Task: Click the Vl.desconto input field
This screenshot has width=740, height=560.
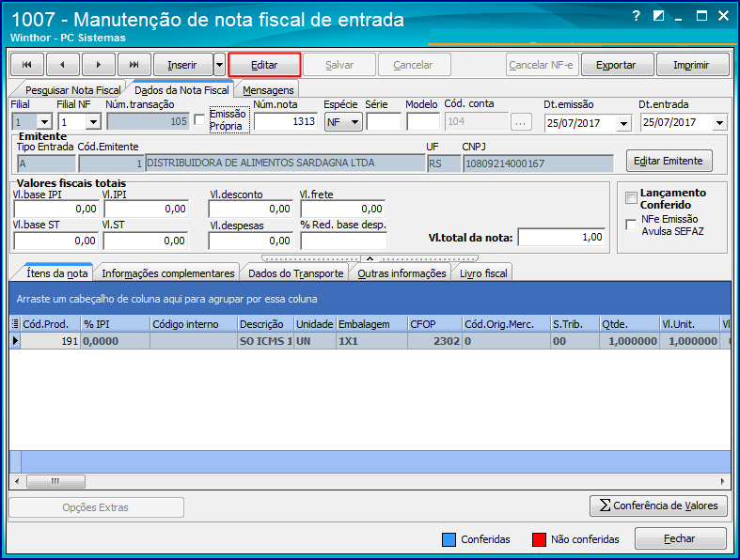Action: [x=251, y=209]
